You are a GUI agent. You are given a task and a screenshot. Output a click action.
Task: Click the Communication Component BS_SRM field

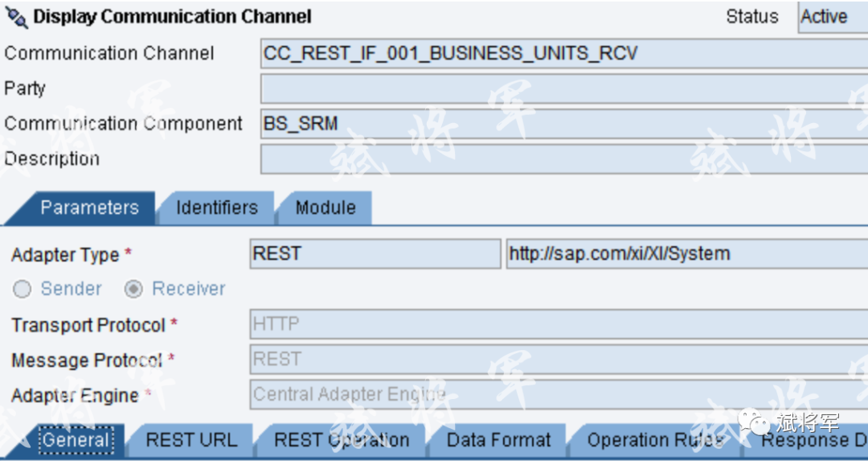point(564,124)
